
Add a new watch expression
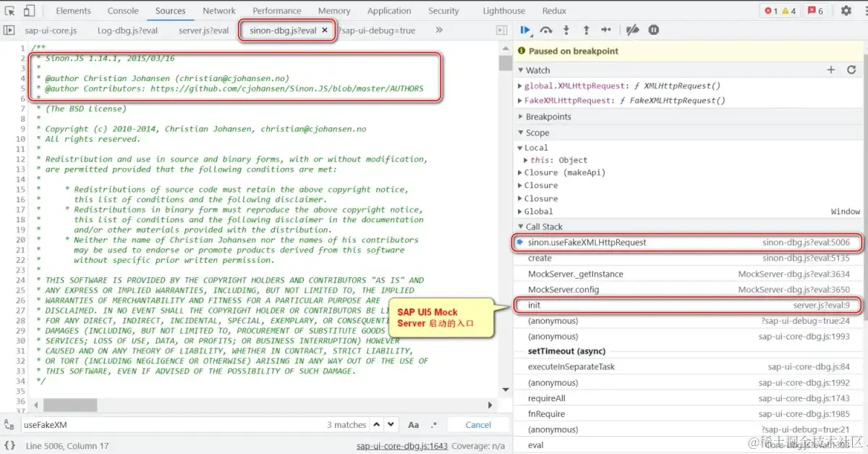click(831, 70)
